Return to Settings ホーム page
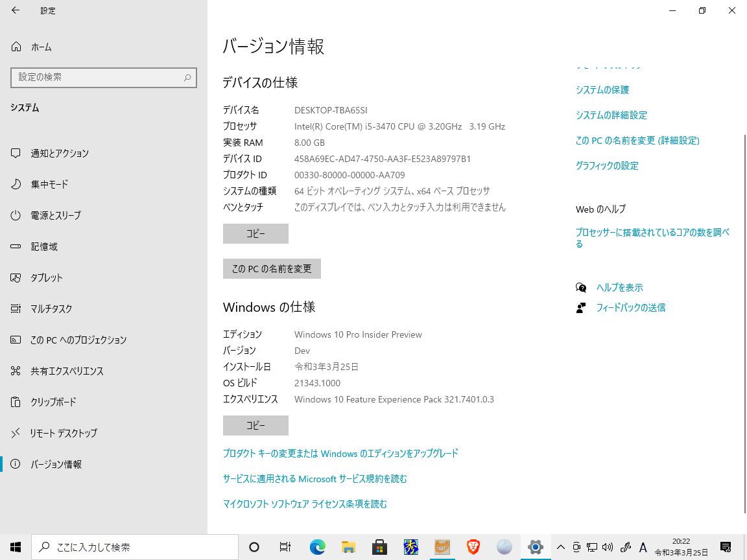The height and width of the screenshot is (560, 747). 41,47
